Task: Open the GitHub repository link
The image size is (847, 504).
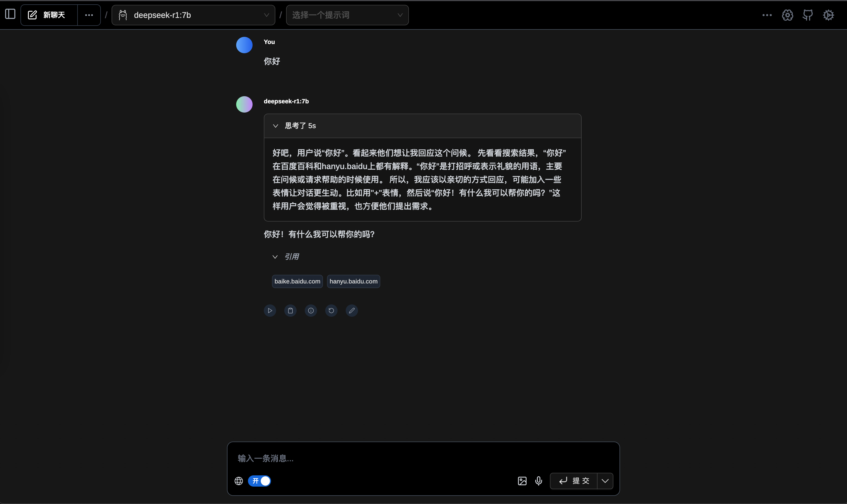Action: point(808,15)
